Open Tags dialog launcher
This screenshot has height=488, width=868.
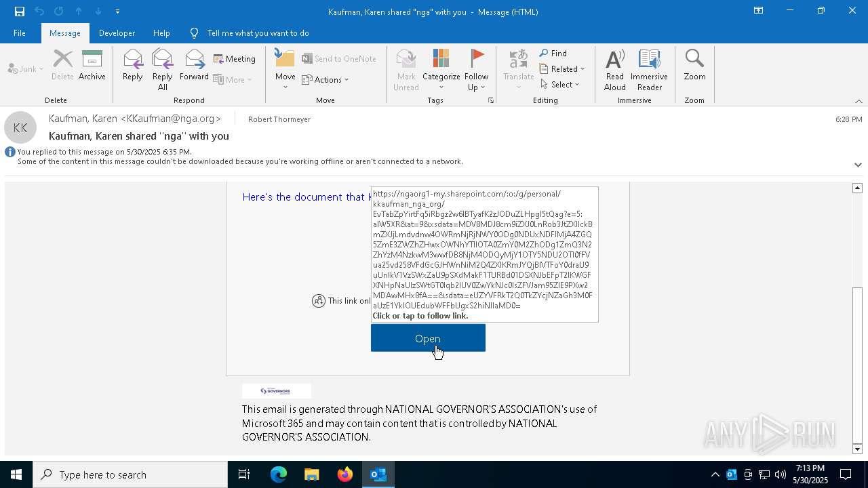[490, 100]
